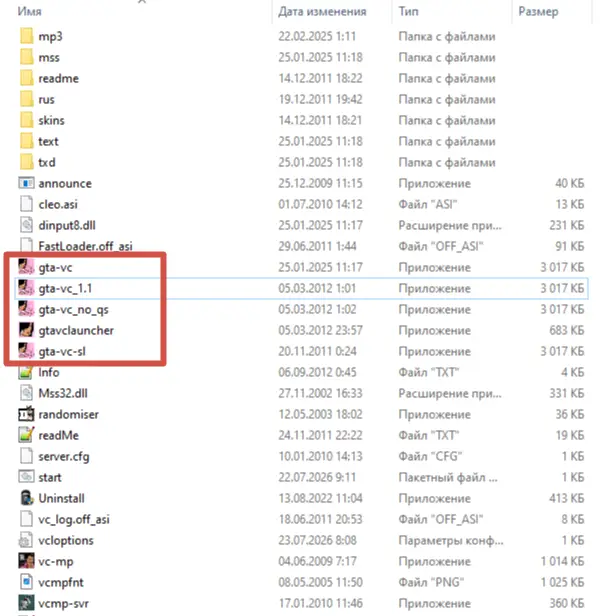
Task: Select the gtavclauncher application icon
Action: click(x=26, y=330)
